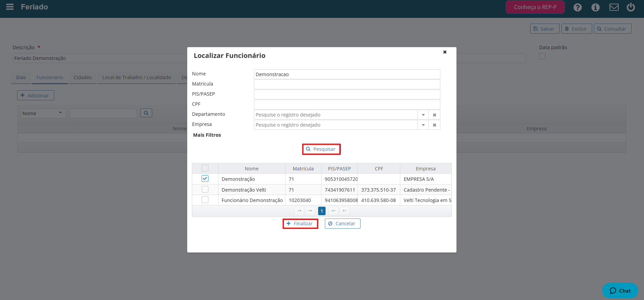Uncheck the Demonstração row checkbox
The height and width of the screenshot is (300, 644).
click(205, 178)
